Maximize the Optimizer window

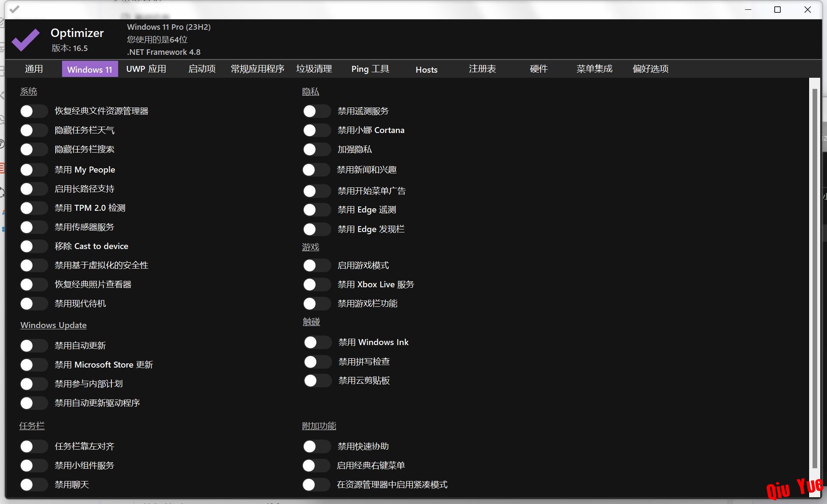pos(777,9)
